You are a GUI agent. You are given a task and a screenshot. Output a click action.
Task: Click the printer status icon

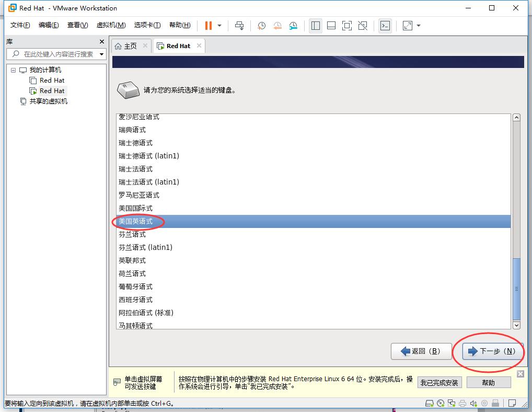[462, 403]
